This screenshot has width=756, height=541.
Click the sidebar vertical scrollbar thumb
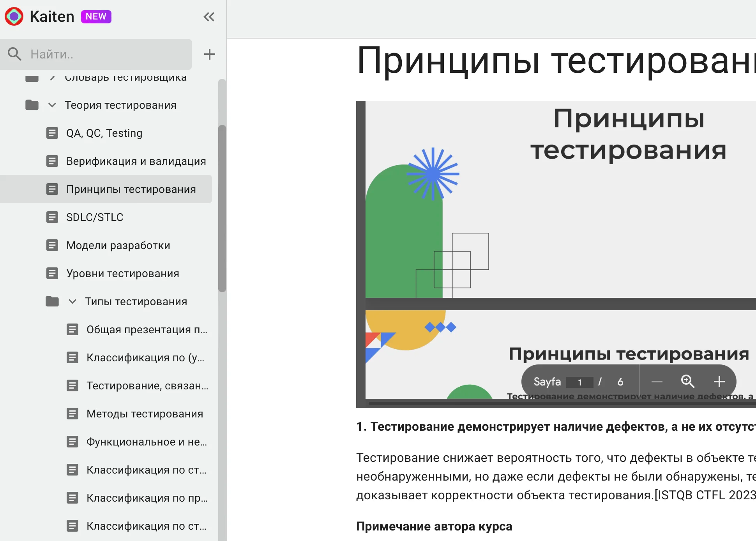(x=222, y=209)
